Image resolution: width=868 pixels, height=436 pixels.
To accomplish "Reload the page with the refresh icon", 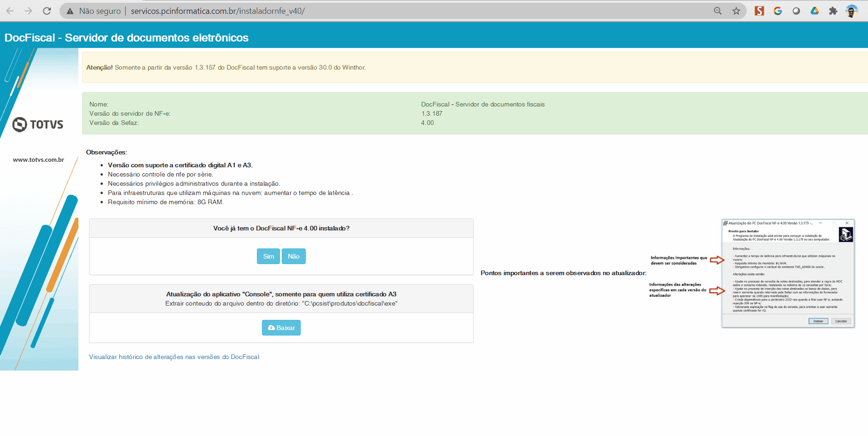I will pyautogui.click(x=47, y=11).
